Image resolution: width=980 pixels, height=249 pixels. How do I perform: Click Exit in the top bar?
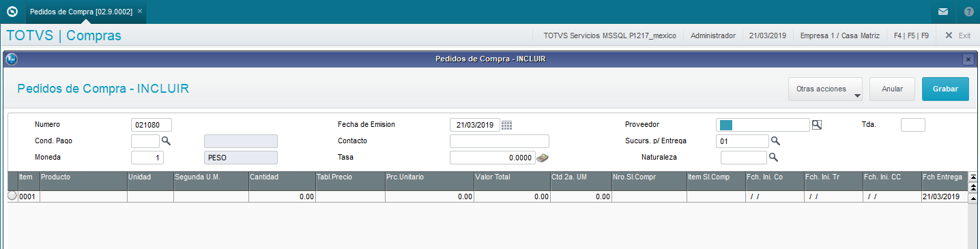click(958, 35)
